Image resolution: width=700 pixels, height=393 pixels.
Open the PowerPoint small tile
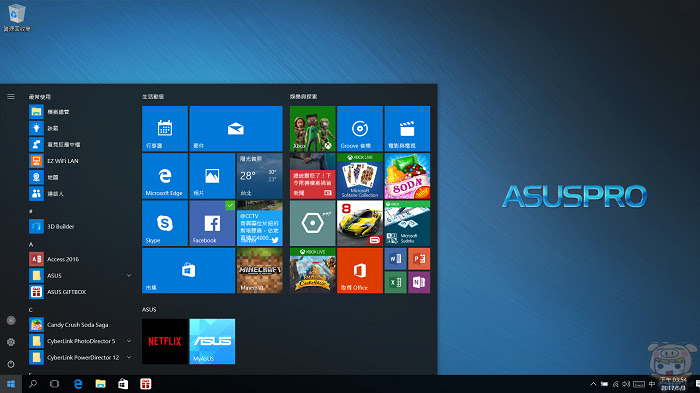coord(419,259)
